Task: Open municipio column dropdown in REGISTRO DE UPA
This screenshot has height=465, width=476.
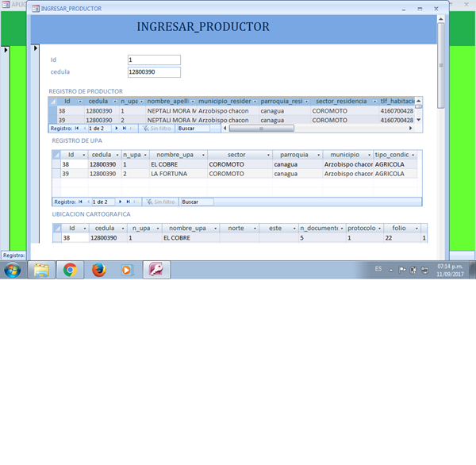Action: [369, 156]
